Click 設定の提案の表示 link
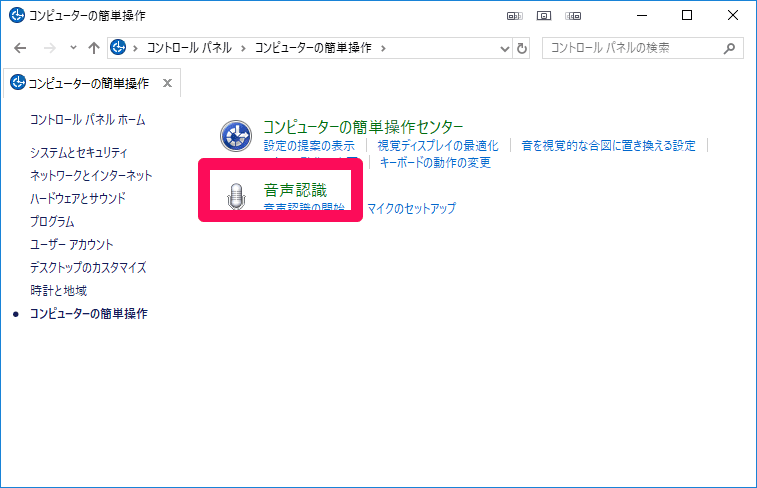757x488 pixels. [x=309, y=145]
